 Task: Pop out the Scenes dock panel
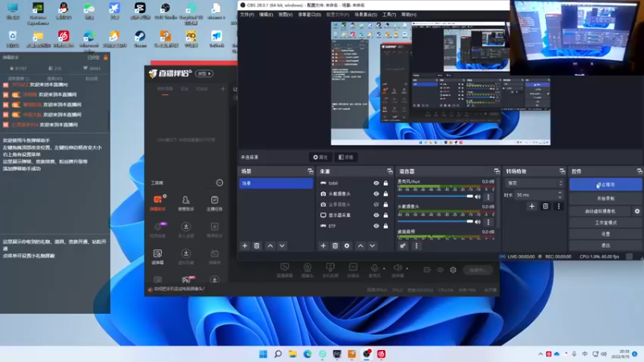pyautogui.click(x=310, y=171)
